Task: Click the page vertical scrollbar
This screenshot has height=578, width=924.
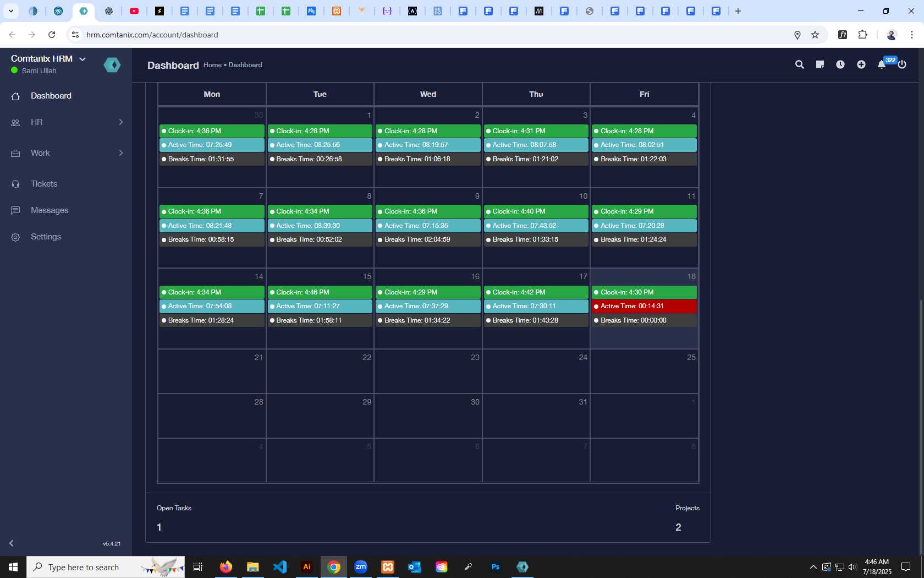Action: (921, 427)
